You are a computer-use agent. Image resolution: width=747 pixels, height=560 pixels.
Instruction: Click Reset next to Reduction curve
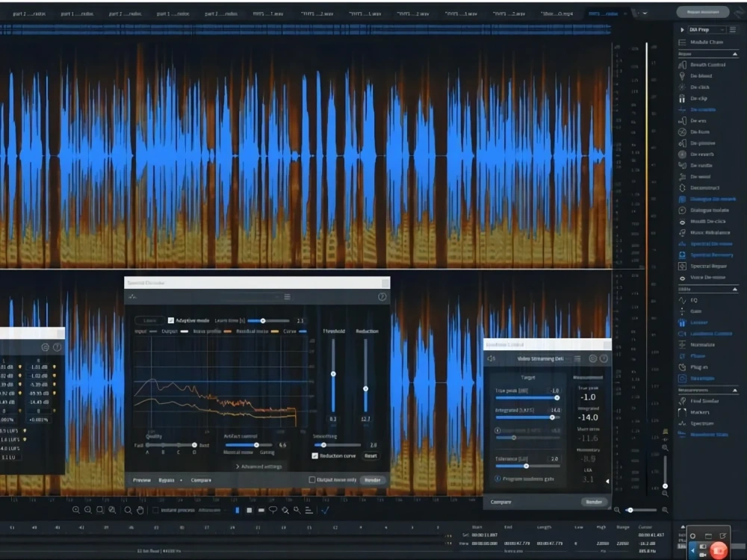(x=371, y=455)
